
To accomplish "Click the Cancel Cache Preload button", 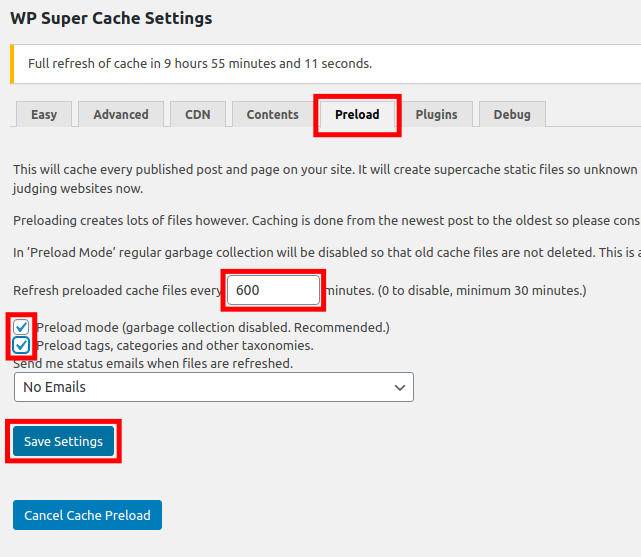I will point(87,515).
